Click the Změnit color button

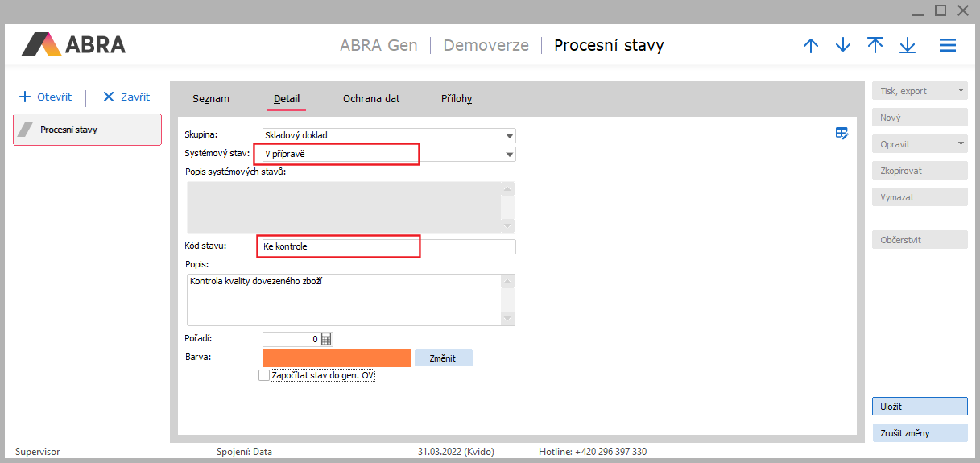(x=443, y=358)
